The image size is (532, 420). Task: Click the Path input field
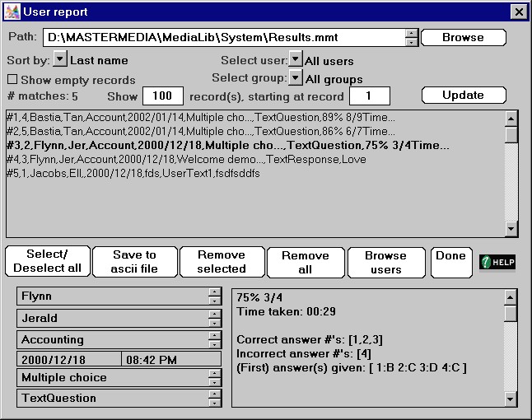coord(224,37)
